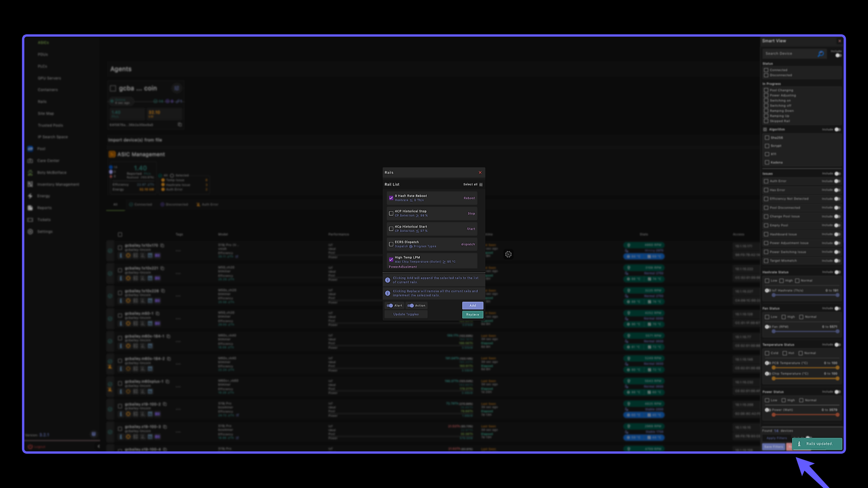Tick the Select all checkbox in Rail List
The image size is (868, 488).
(481, 184)
